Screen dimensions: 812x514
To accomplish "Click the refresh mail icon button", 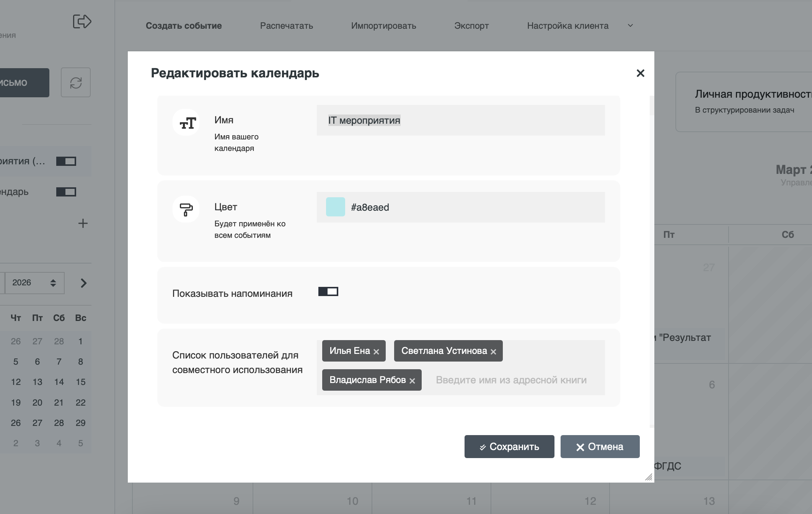I will pyautogui.click(x=76, y=83).
